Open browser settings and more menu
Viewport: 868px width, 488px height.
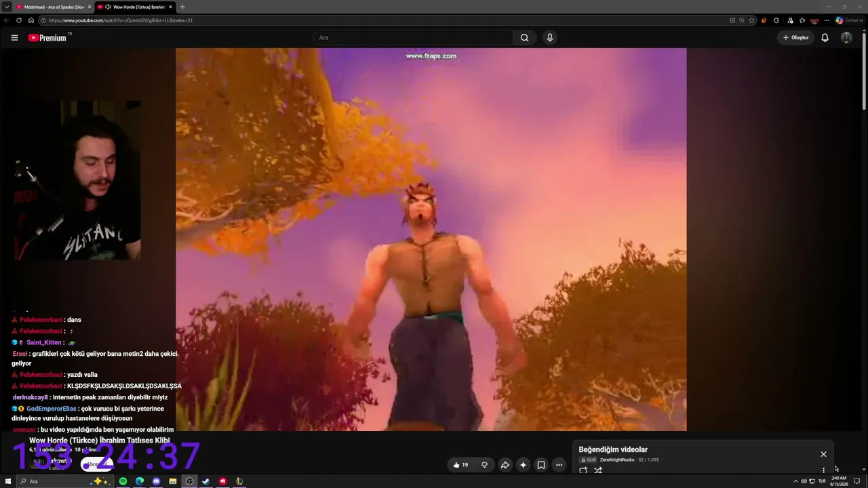click(827, 20)
